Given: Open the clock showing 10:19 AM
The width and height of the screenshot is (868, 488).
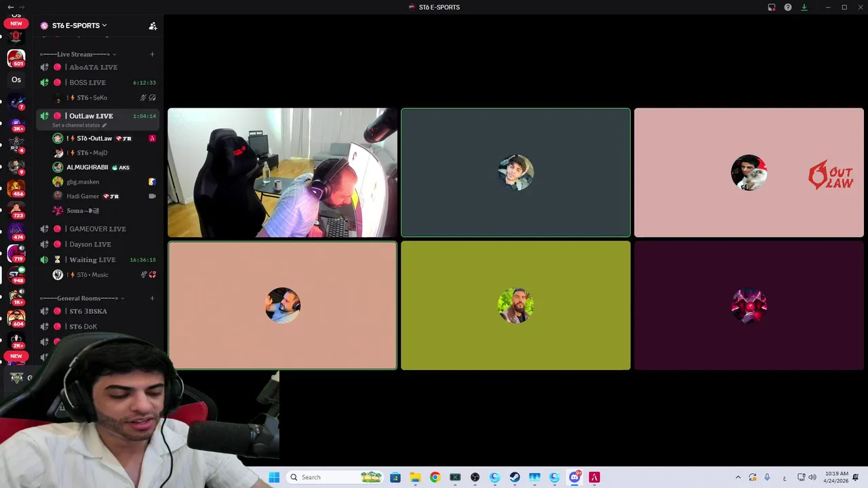Looking at the screenshot, I should [837, 477].
